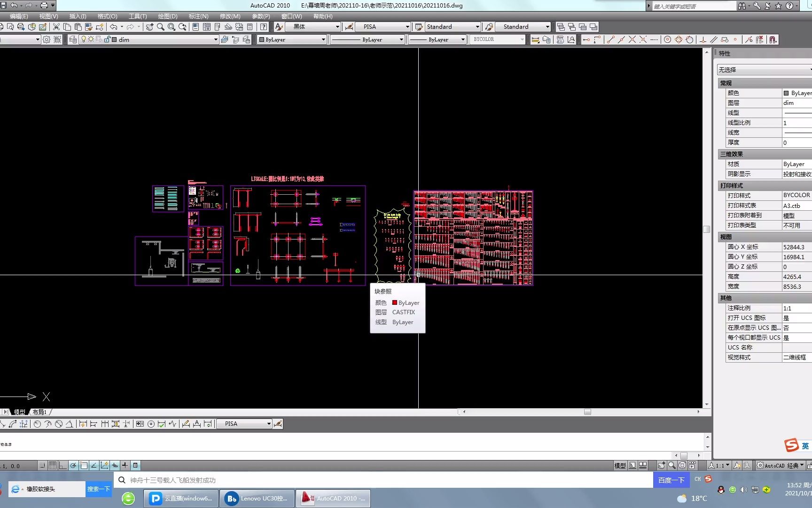Image resolution: width=812 pixels, height=508 pixels.
Task: Open Standard multileader style dropdown
Action: click(523, 27)
